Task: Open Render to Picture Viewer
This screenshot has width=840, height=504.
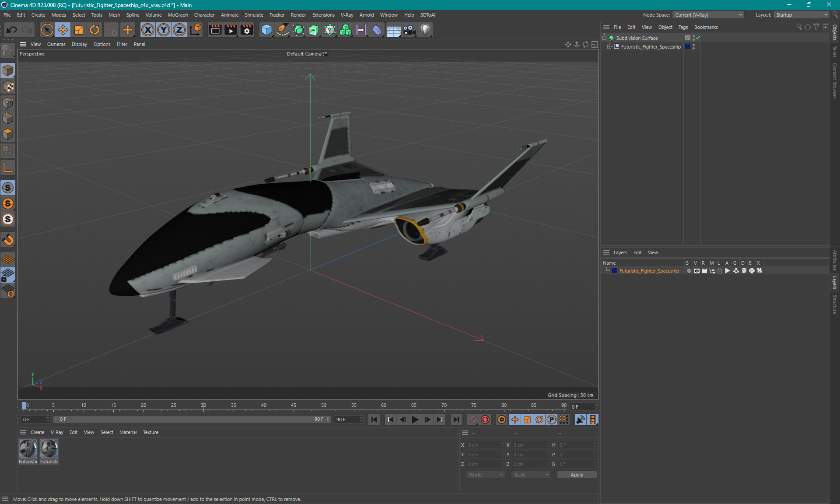Action: 231,30
